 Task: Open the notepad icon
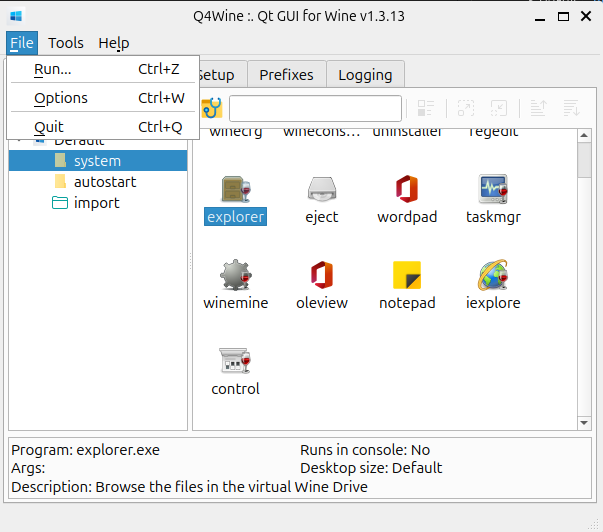click(407, 276)
